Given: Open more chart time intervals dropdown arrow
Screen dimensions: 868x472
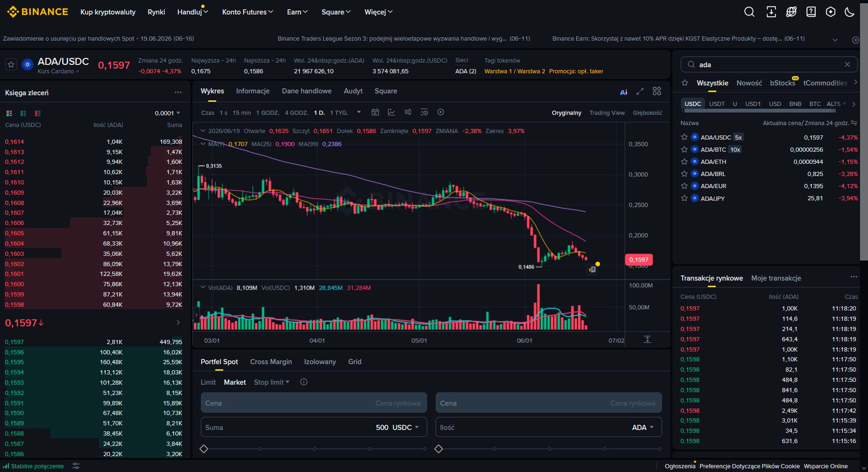Looking at the screenshot, I should coord(359,112).
